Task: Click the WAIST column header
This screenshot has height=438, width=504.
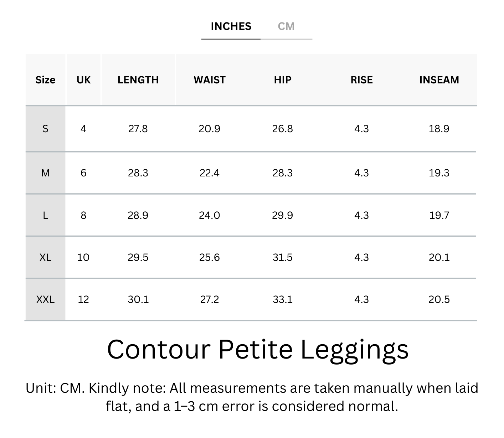Action: click(210, 80)
